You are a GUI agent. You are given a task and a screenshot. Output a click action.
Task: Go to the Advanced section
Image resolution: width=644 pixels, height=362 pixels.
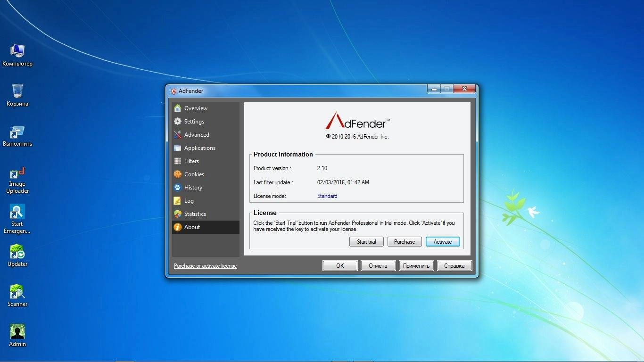point(206,134)
